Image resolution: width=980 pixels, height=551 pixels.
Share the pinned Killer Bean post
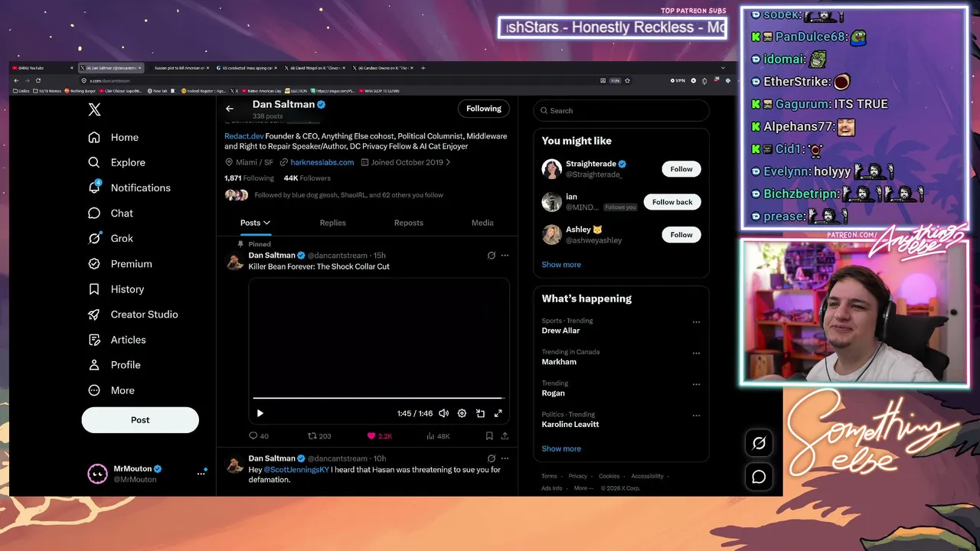(x=505, y=436)
